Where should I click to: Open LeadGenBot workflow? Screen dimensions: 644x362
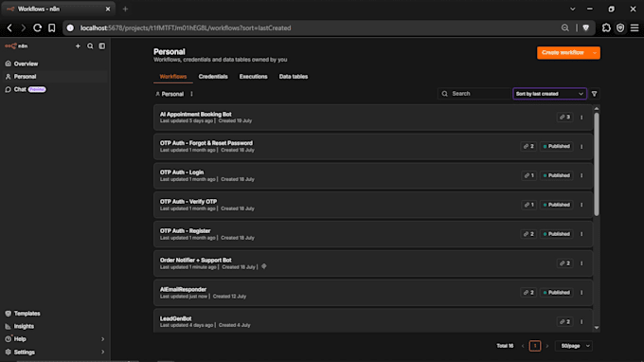point(175,318)
